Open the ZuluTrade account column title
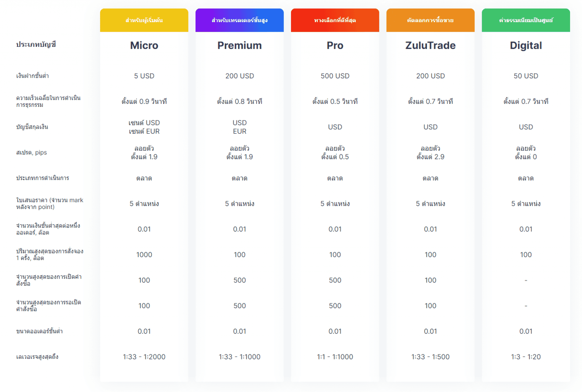This screenshot has width=582, height=392. (430, 45)
